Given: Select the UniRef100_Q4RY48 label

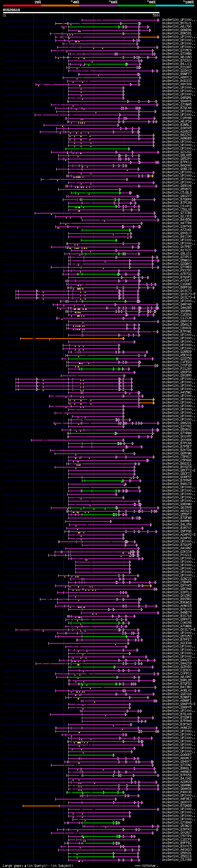Looking at the screenshot, I should pos(177,305).
